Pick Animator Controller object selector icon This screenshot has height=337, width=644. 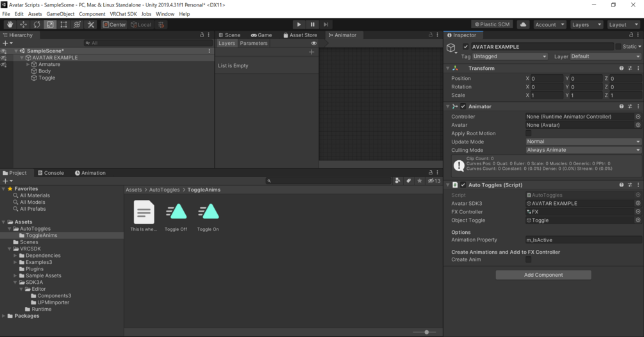click(638, 117)
